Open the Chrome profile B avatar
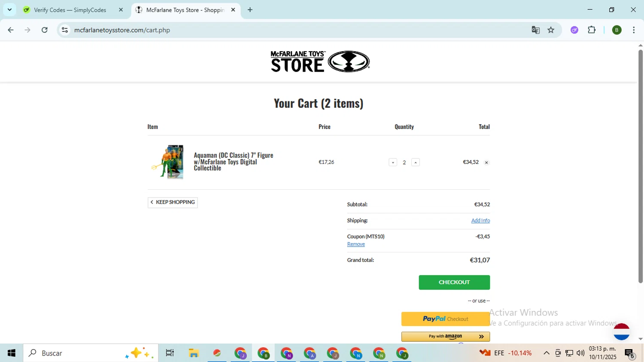The height and width of the screenshot is (362, 644). 617,30
